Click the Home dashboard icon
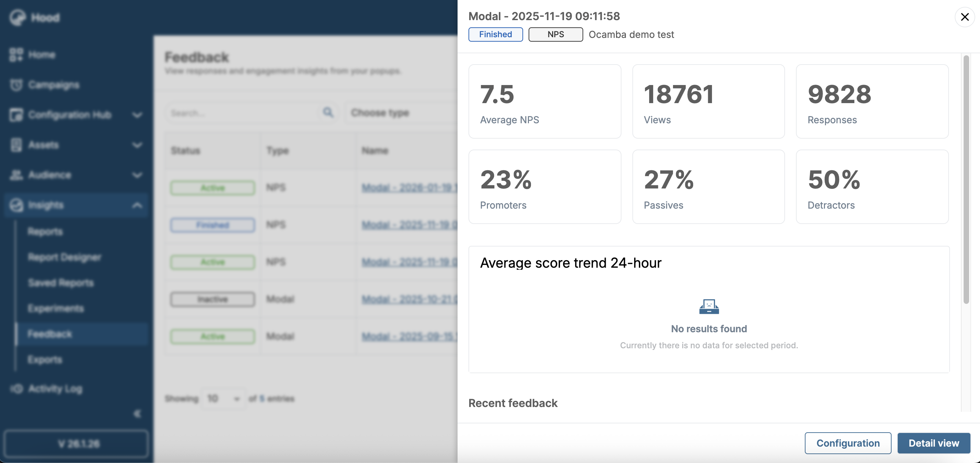This screenshot has width=980, height=463. [16, 55]
